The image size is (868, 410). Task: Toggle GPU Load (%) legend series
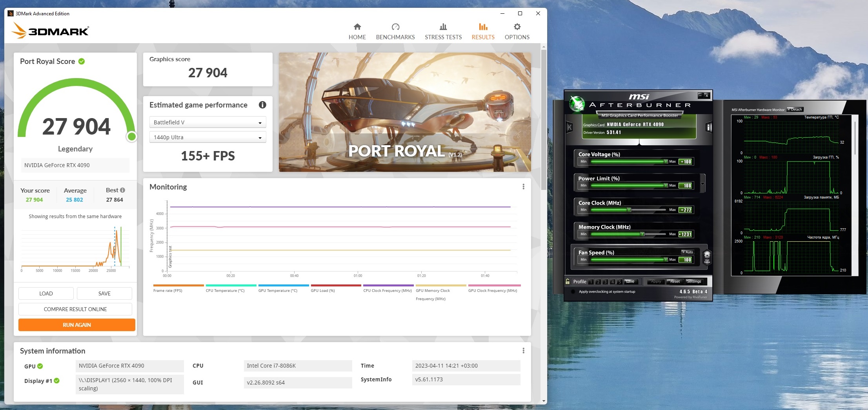[336, 288]
